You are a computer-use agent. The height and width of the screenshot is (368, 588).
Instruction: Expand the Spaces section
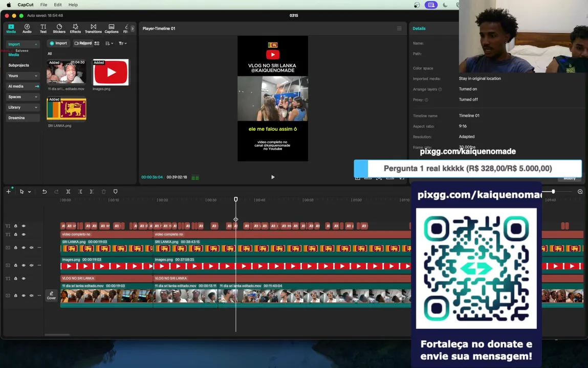click(23, 97)
